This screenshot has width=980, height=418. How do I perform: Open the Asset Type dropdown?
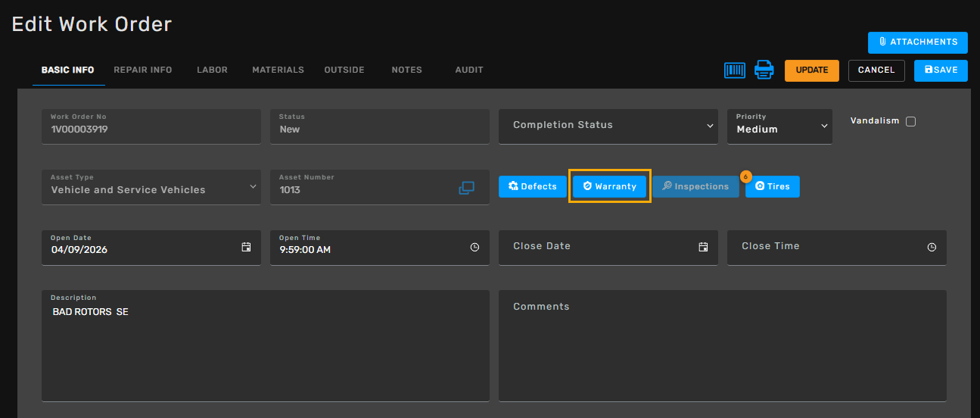tap(151, 186)
